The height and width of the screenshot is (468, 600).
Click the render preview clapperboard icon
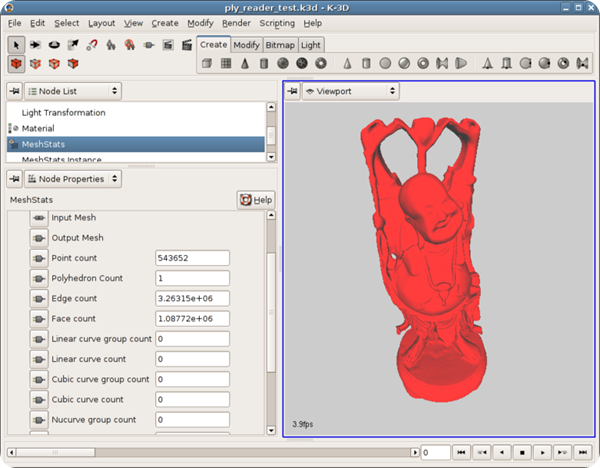[168, 45]
